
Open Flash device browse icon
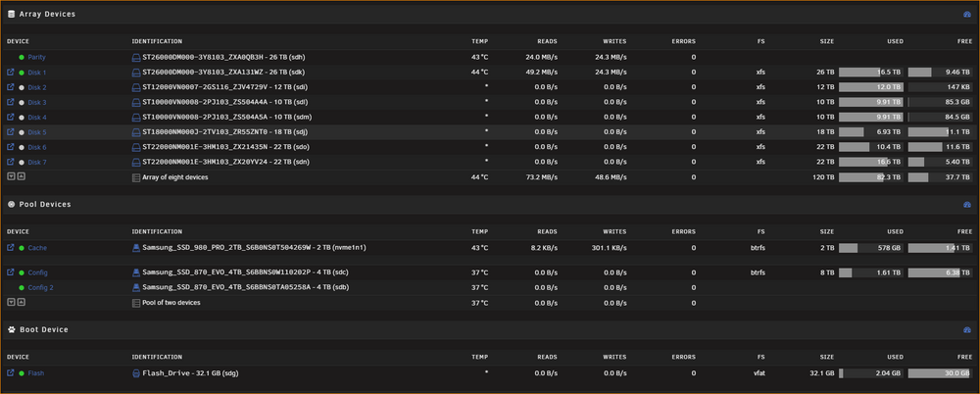coord(10,372)
